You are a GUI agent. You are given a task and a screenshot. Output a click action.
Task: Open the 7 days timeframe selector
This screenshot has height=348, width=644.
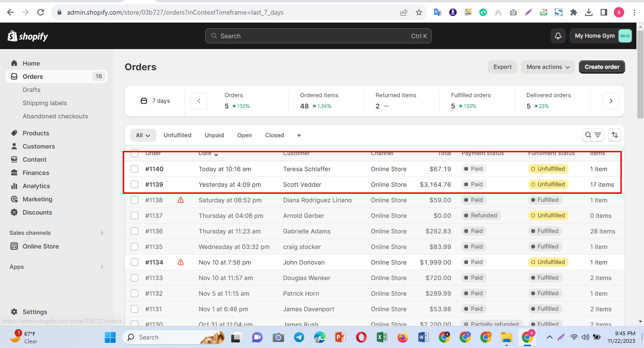155,101
